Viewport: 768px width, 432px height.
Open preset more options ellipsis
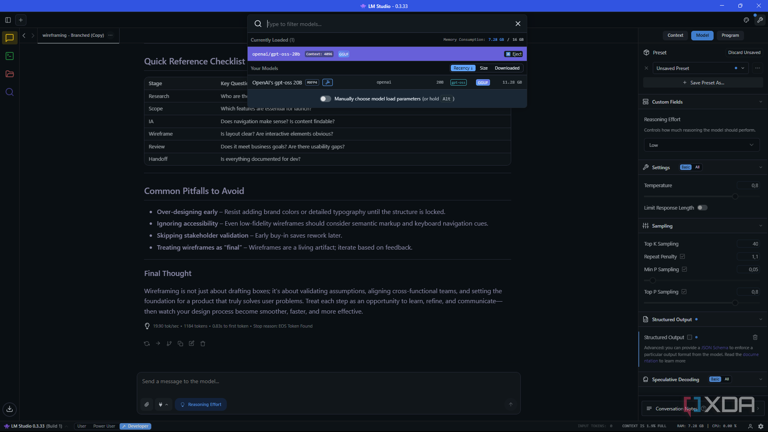tap(757, 68)
